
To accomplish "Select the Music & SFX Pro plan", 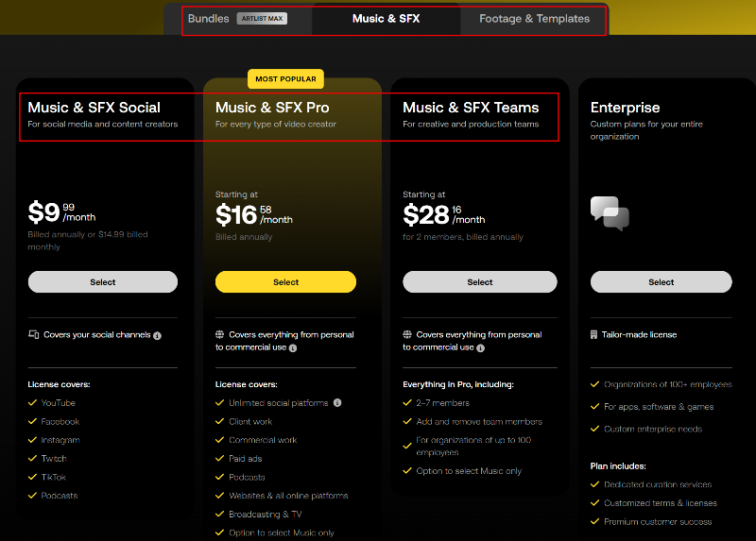I will pos(285,281).
